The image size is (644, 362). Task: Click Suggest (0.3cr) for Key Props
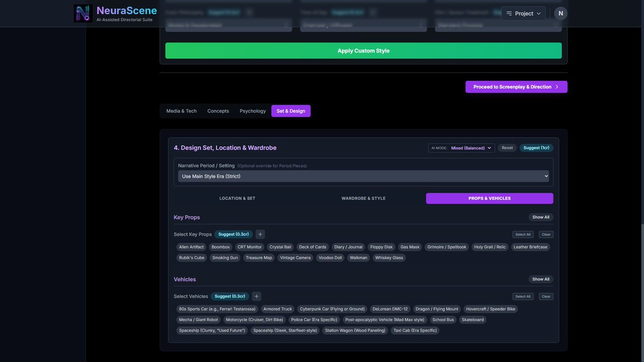[x=233, y=234]
